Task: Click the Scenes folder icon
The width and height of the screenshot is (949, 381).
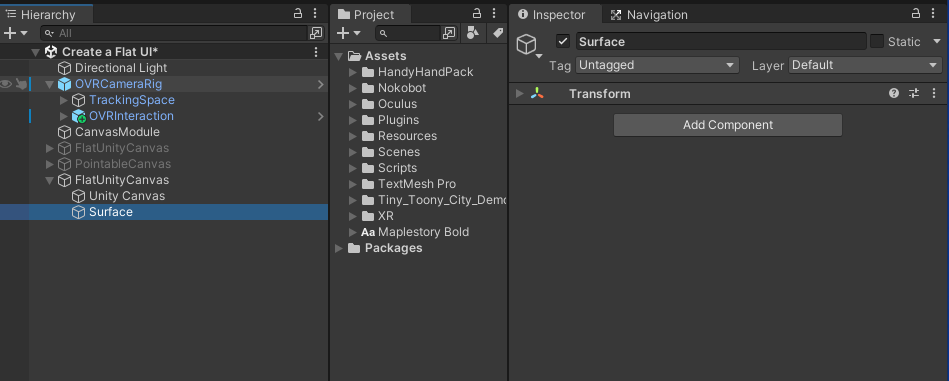Action: [x=368, y=152]
